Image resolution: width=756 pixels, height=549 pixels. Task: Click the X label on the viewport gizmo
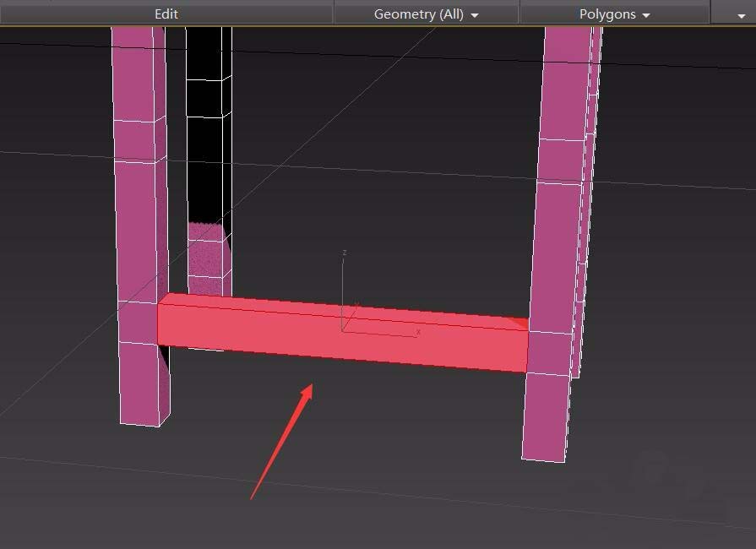click(418, 331)
